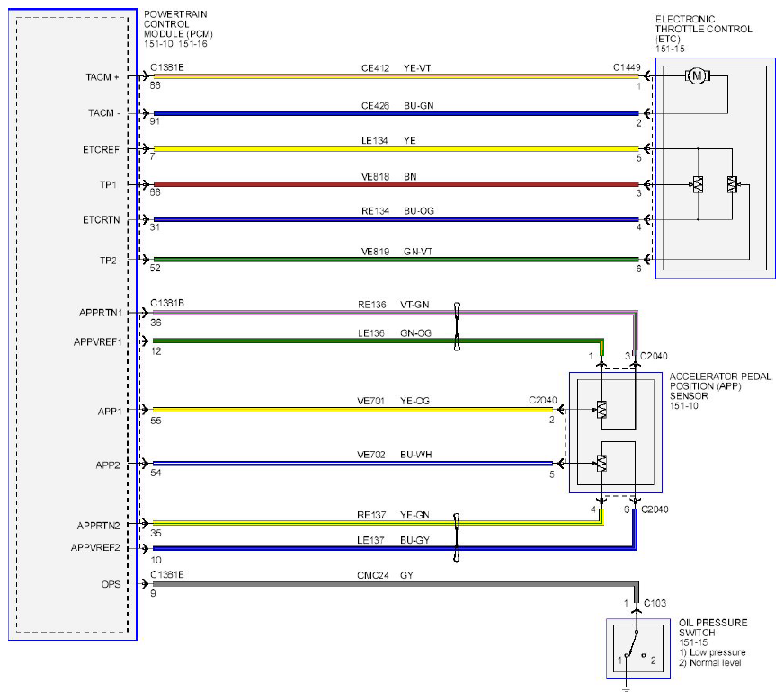Select the APP2 potentiometer symbol in sensor
Viewport: 784px width, 700px height.
pos(601,464)
